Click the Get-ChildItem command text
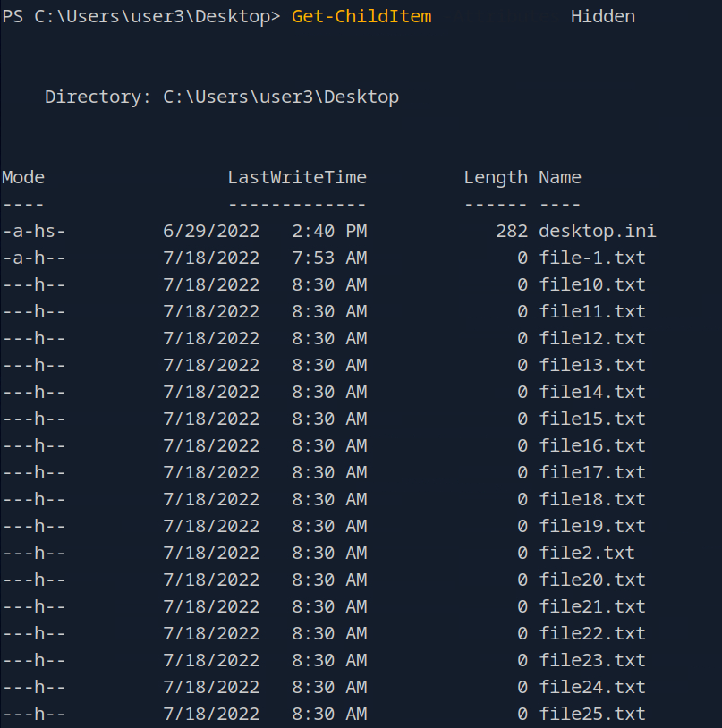 361,17
